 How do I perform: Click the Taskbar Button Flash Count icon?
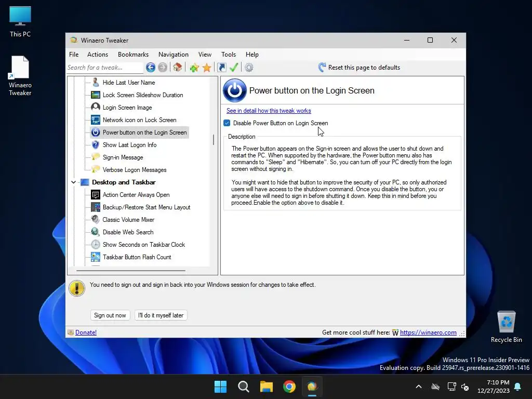pyautogui.click(x=96, y=257)
